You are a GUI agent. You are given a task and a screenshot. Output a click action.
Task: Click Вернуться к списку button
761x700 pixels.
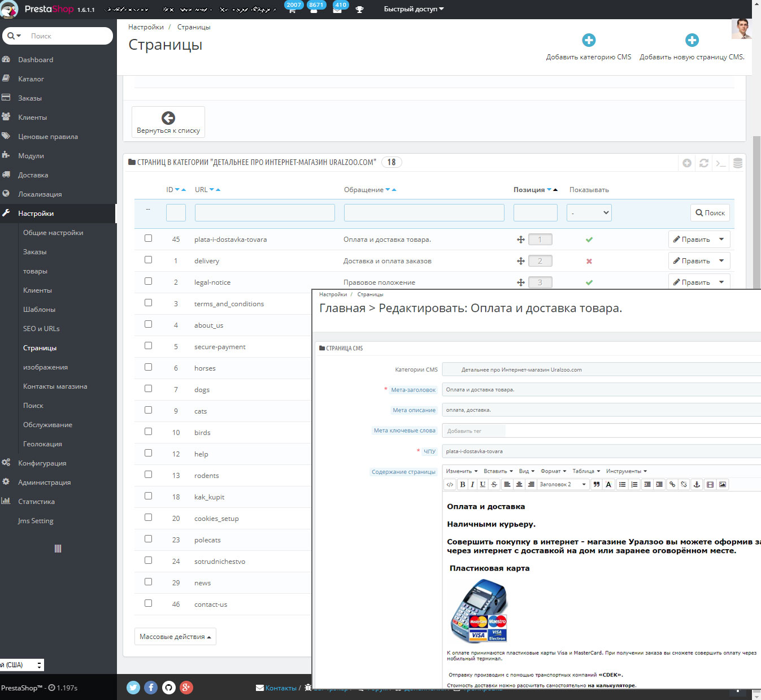(x=168, y=122)
